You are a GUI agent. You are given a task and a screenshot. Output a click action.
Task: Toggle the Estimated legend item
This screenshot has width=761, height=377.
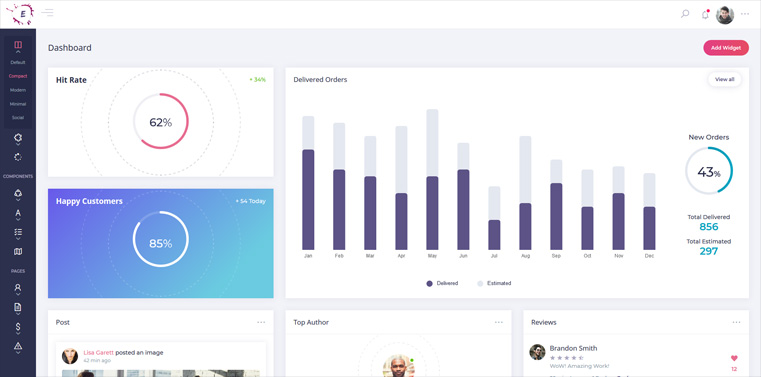(x=494, y=283)
